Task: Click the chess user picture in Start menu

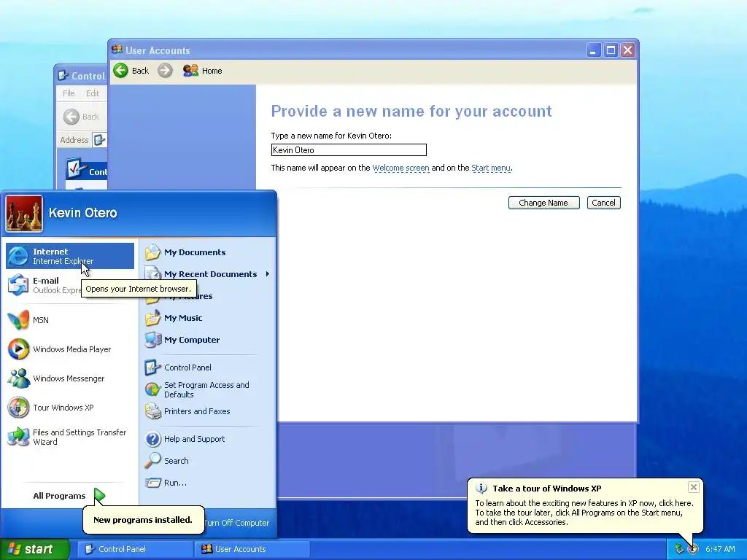Action: (x=24, y=214)
